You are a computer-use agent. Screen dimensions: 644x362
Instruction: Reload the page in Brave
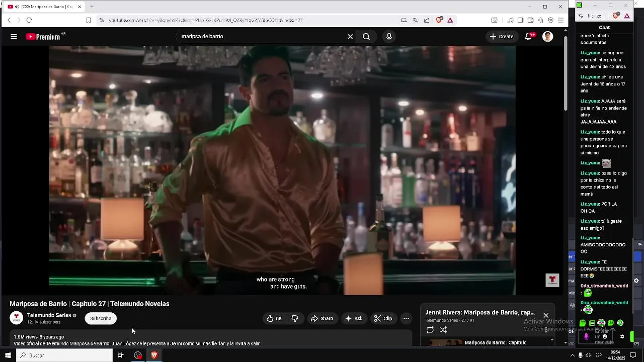[x=29, y=20]
